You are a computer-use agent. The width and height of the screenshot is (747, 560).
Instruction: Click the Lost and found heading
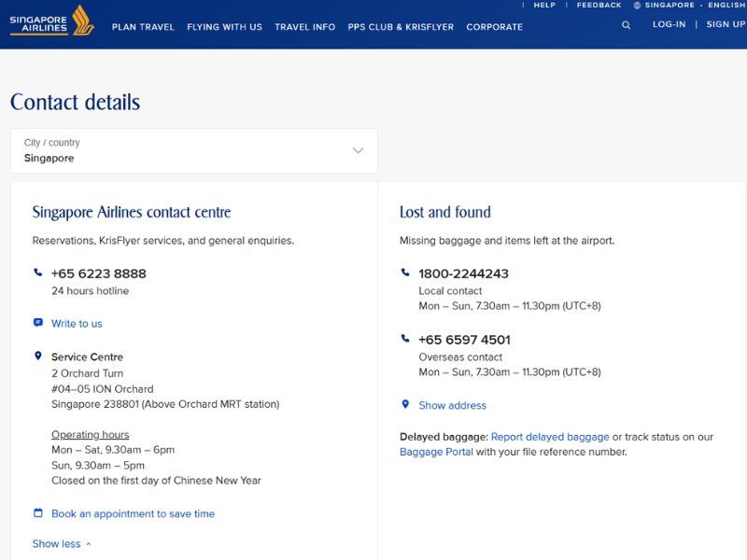coord(445,212)
